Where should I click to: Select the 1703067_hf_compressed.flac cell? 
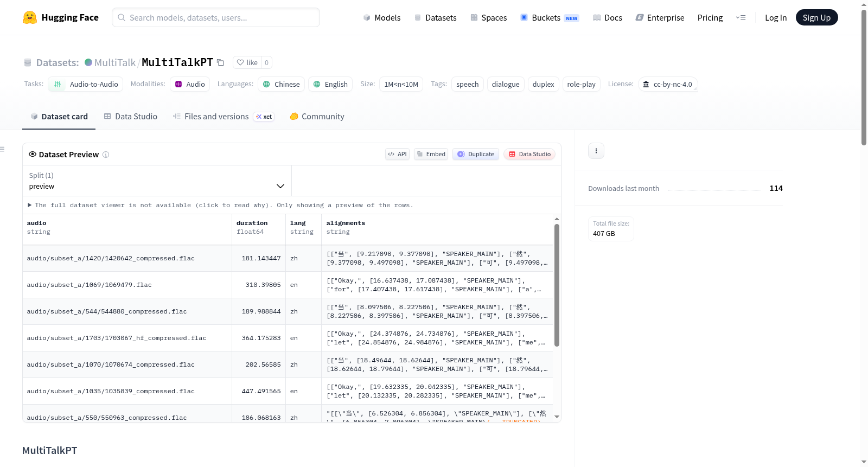[x=127, y=338]
